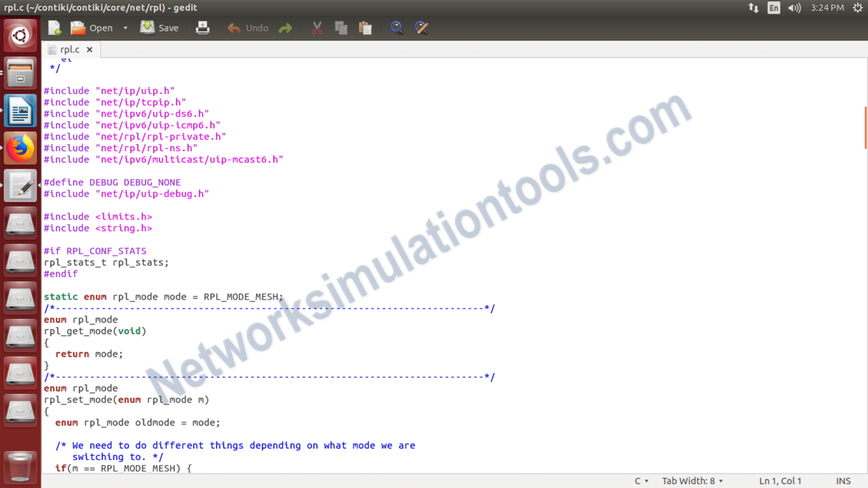
Task: Click the Copy icon in toolbar
Action: (x=341, y=28)
